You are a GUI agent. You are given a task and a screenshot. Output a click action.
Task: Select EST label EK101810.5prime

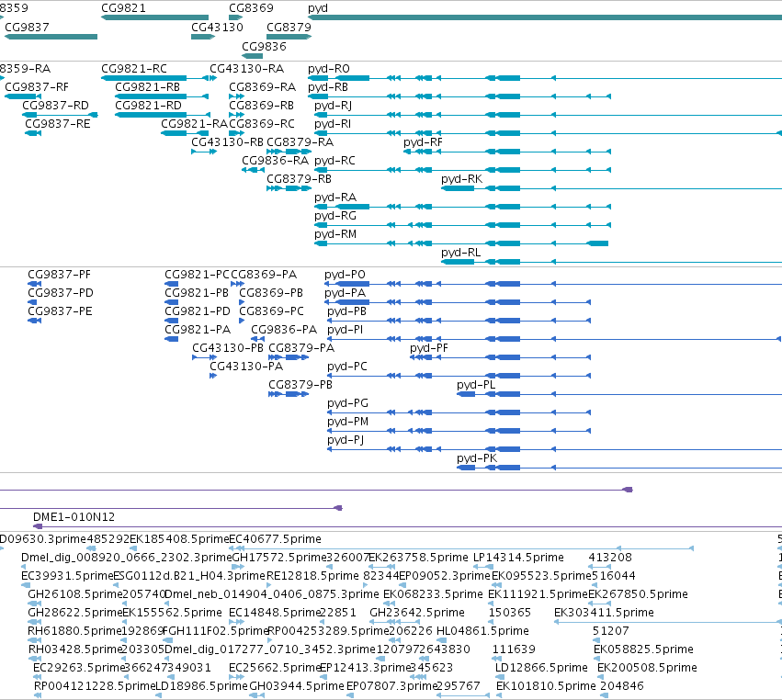coord(546,686)
